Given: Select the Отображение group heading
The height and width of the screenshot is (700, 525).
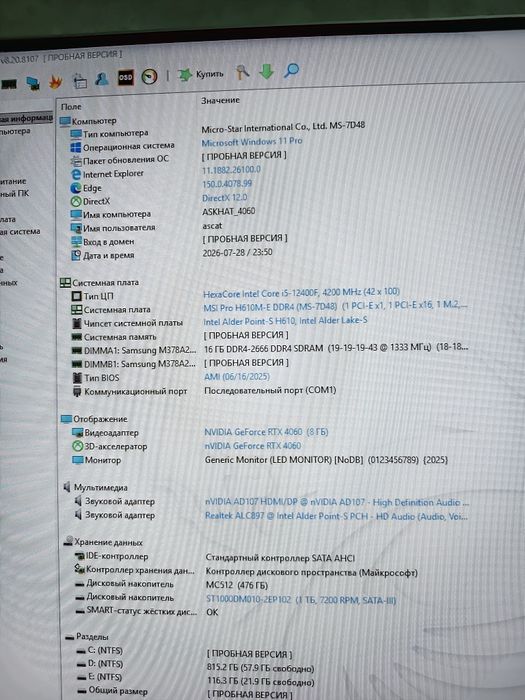Looking at the screenshot, I should (94, 419).
